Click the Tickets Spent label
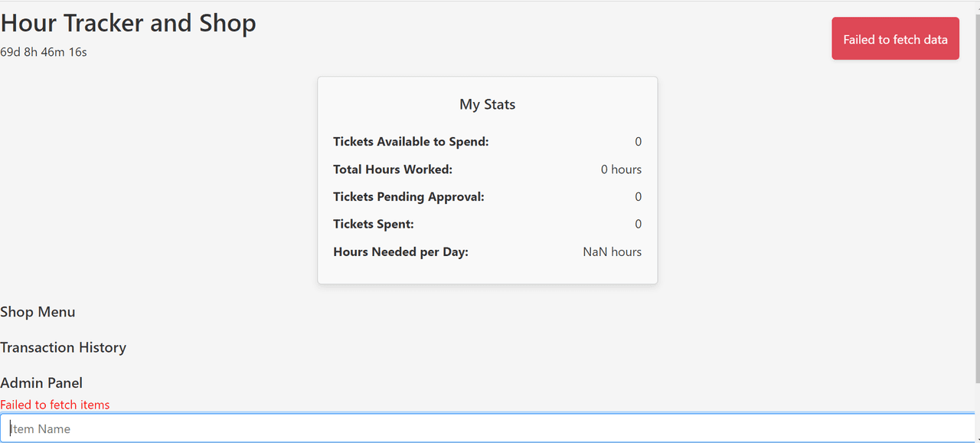The width and height of the screenshot is (980, 443). 374,225
